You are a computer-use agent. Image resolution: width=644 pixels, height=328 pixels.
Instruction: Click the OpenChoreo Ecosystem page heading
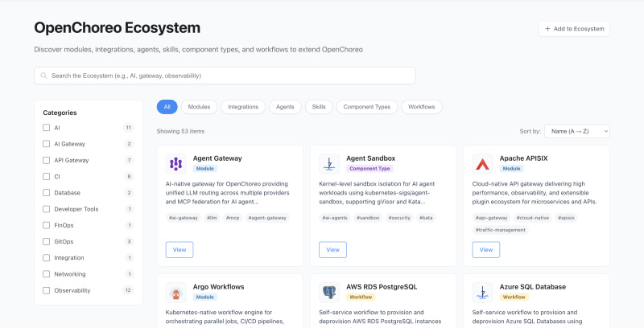tap(117, 28)
